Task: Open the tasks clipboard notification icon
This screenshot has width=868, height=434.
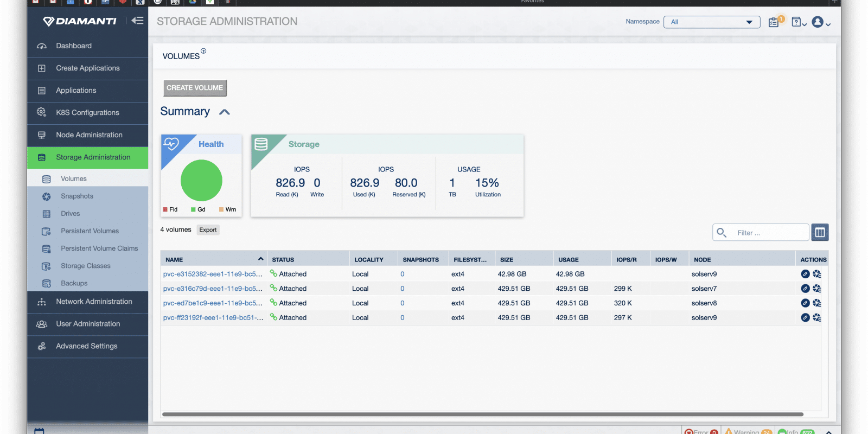Action: (775, 22)
